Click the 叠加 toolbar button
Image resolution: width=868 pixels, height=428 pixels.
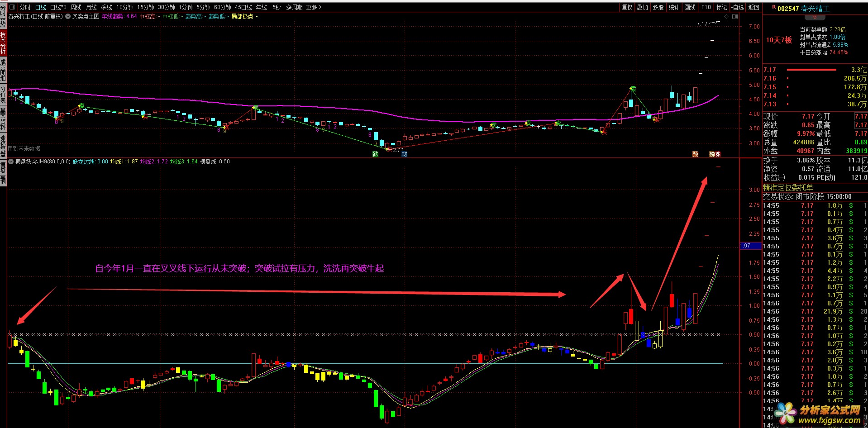point(643,7)
